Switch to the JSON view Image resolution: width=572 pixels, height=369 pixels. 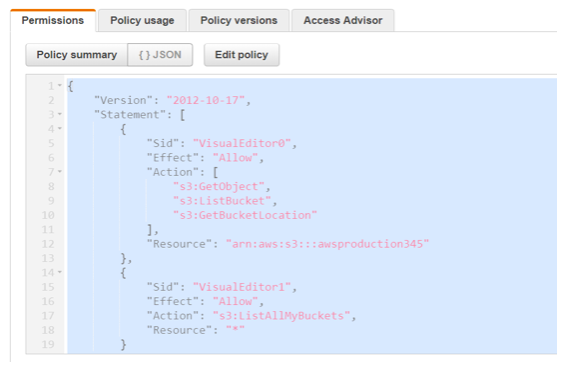pos(160,55)
